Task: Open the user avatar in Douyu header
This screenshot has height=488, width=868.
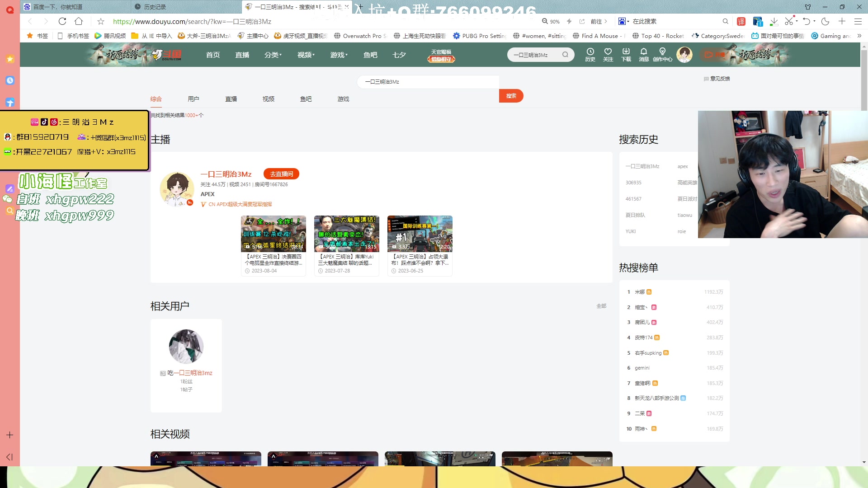Action: tap(684, 55)
